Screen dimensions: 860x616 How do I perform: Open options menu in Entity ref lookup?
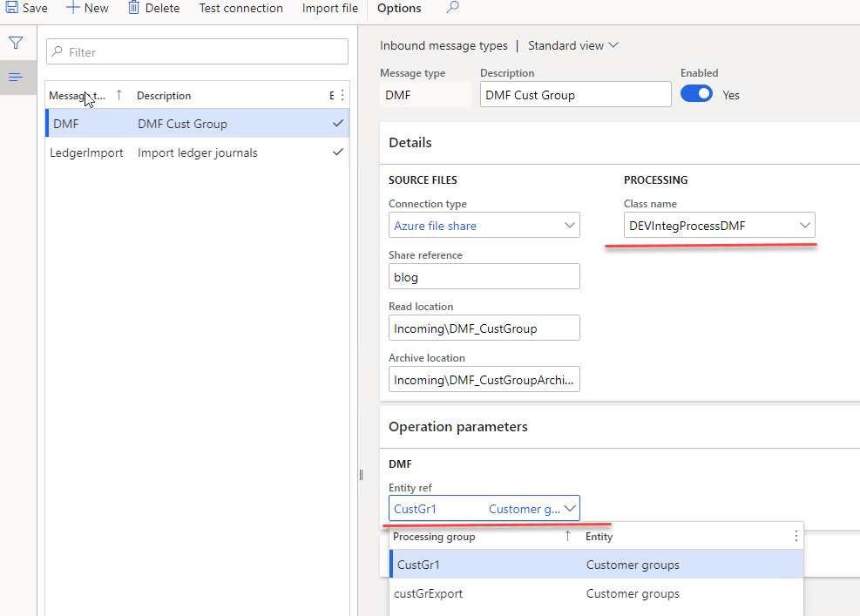point(796,537)
